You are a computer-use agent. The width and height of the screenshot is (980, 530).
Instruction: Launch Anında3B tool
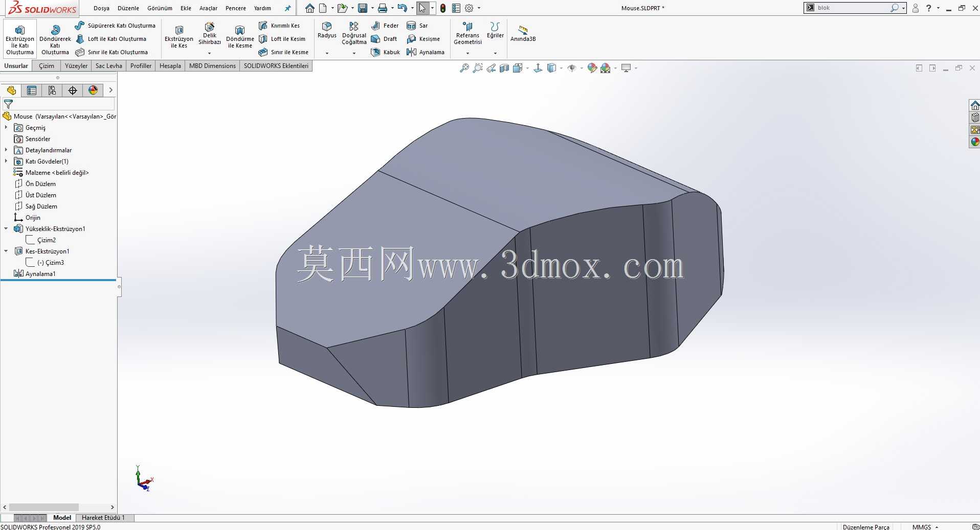pyautogui.click(x=523, y=34)
